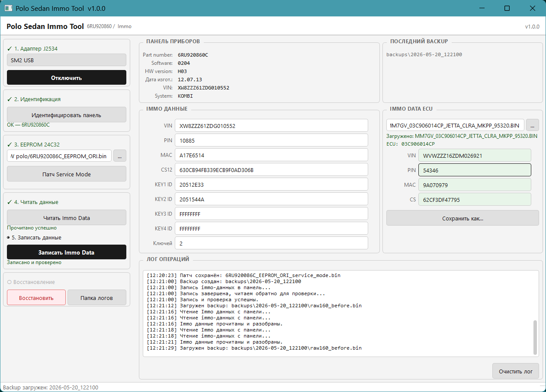Focus the CS12 input field
The image size is (546, 392).
[271, 170]
